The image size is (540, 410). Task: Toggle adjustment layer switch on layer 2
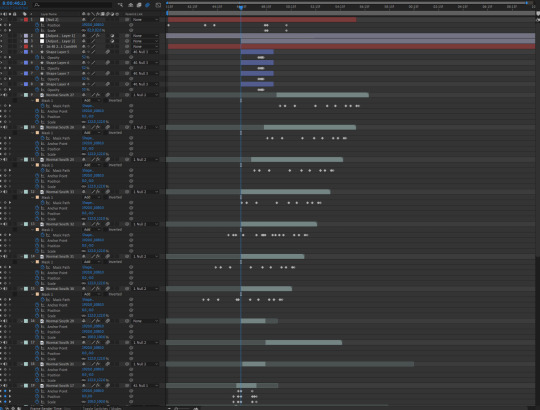[112, 36]
